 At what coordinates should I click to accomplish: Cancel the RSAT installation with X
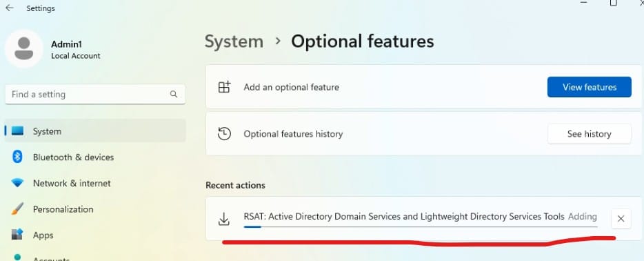621,219
